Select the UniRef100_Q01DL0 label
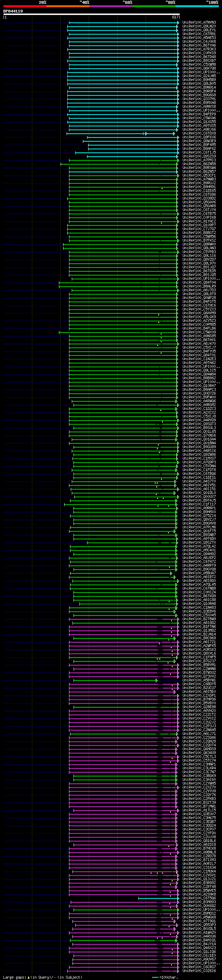The width and height of the screenshot is (222, 980). pyautogui.click(x=199, y=493)
